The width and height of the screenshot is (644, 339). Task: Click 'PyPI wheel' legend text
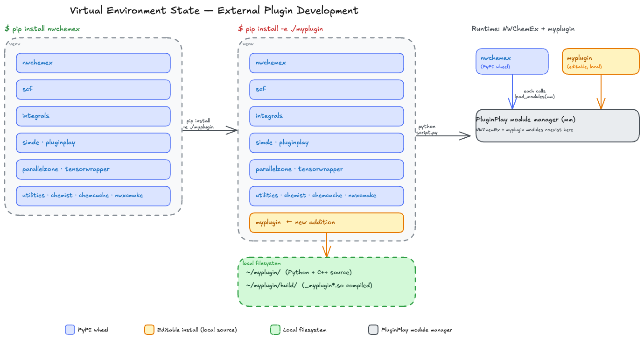(x=93, y=330)
